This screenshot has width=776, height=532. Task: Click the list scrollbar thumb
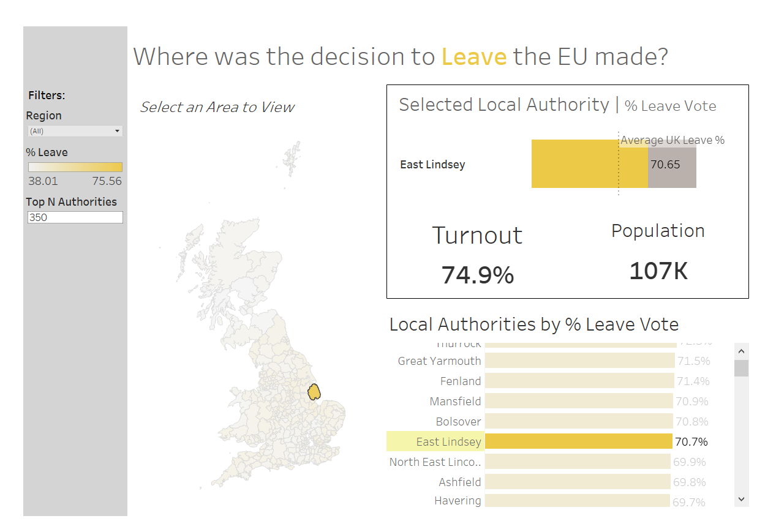pos(741,368)
